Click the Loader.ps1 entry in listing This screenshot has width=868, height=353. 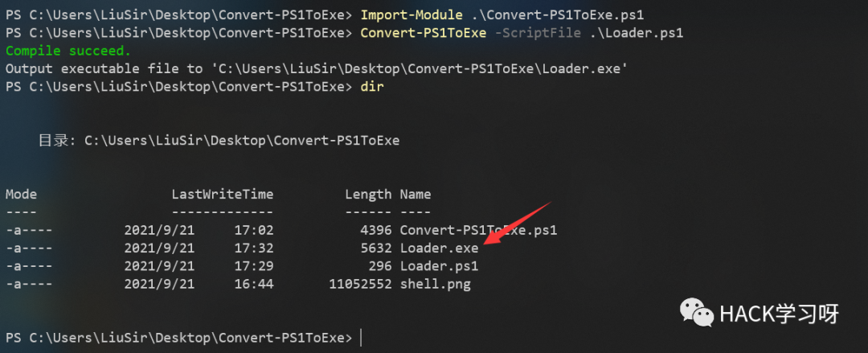(x=439, y=266)
